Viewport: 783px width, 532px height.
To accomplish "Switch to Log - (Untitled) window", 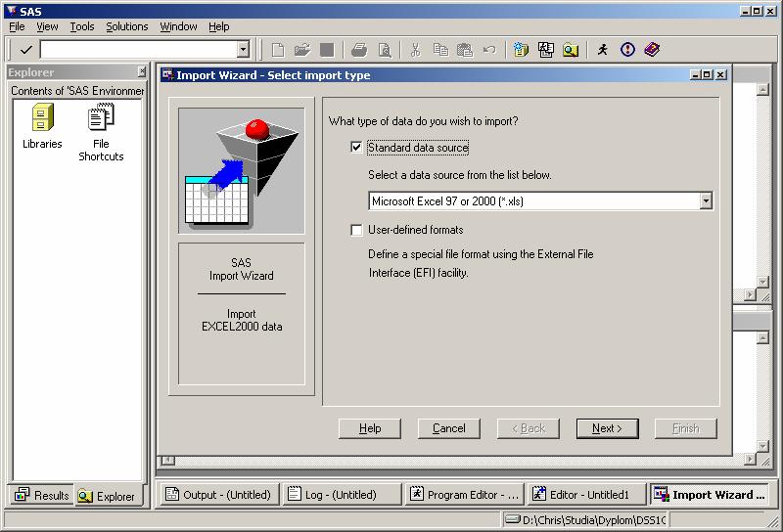I will coord(341,495).
